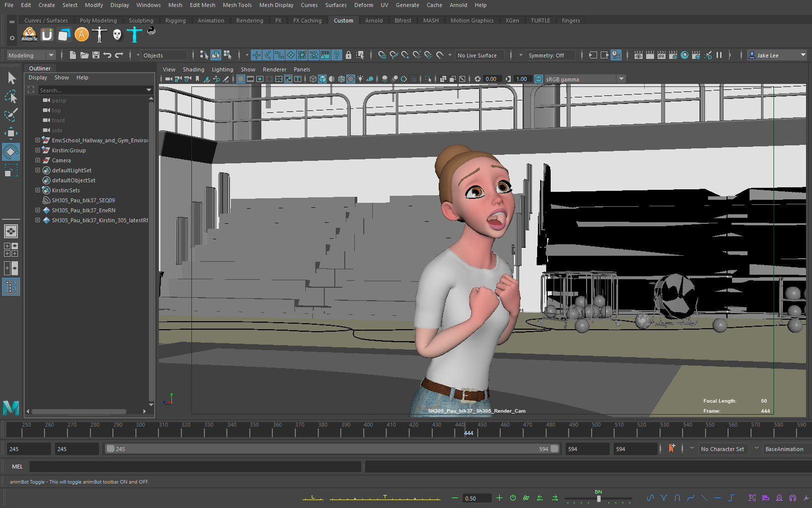Select the Lasso tool in the toolbox
812x508 pixels.
tap(11, 96)
